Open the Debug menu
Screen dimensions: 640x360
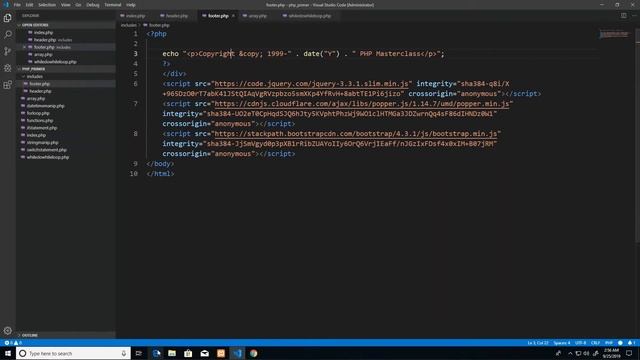point(93,5)
